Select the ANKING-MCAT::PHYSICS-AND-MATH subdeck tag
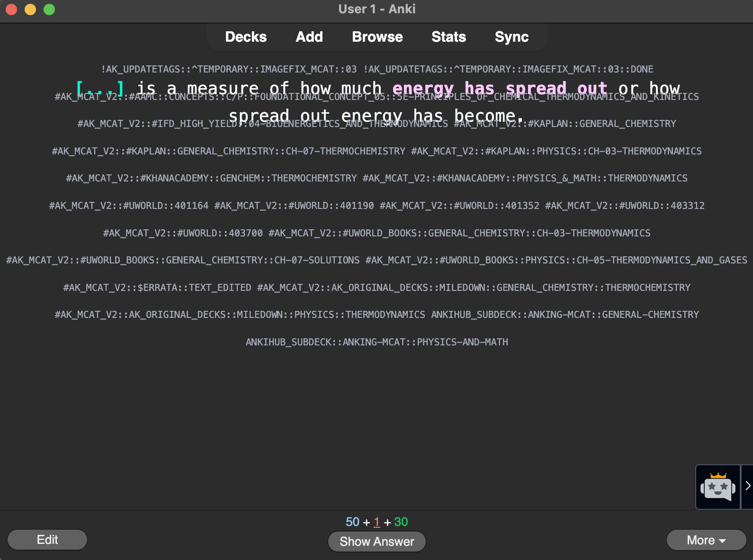 pos(376,342)
